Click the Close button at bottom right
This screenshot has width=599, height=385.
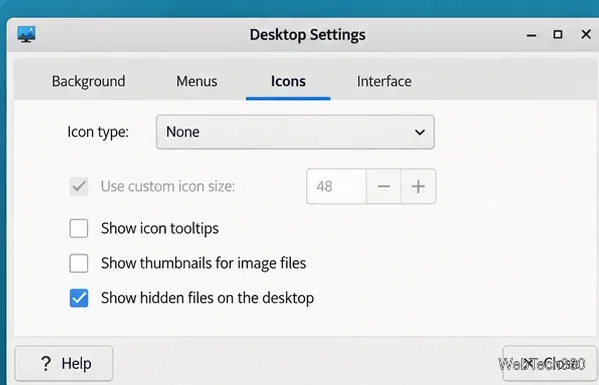[x=549, y=364]
